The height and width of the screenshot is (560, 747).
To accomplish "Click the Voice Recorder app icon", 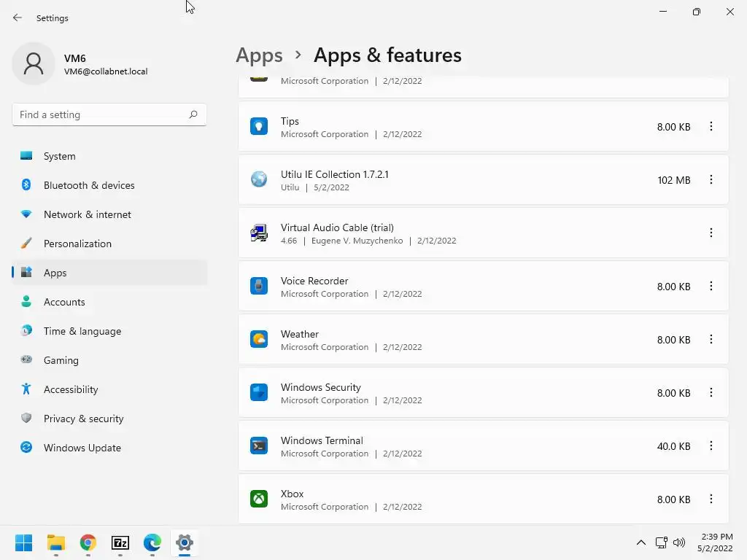I will [259, 287].
